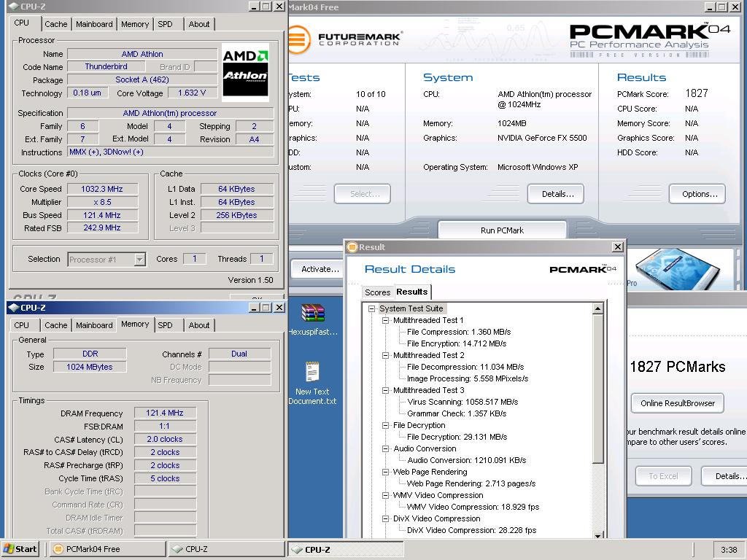The image size is (747, 560).
Task: Click the PCMark04 Pro box image
Action: tap(678, 269)
